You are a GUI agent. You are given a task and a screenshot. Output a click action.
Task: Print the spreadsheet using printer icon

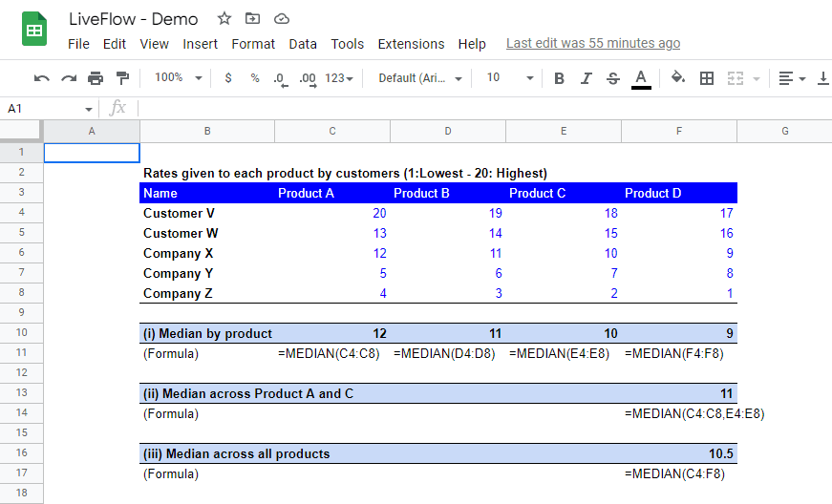pos(96,78)
